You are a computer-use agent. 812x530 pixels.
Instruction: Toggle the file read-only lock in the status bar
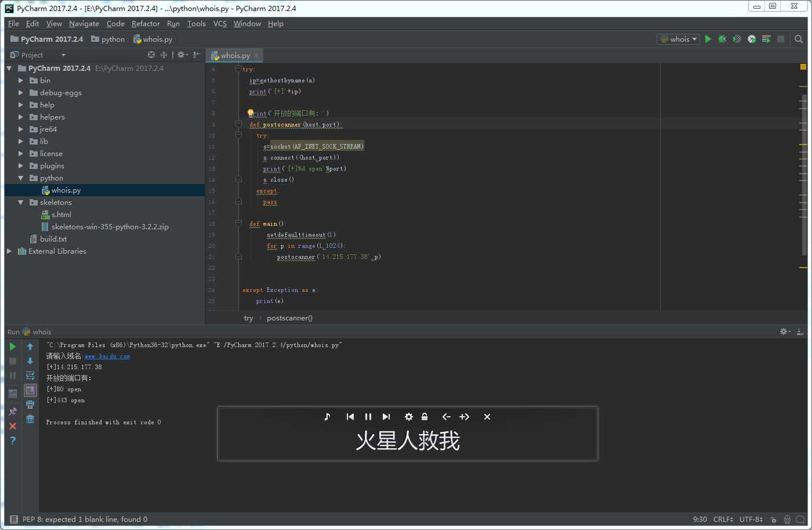774,520
